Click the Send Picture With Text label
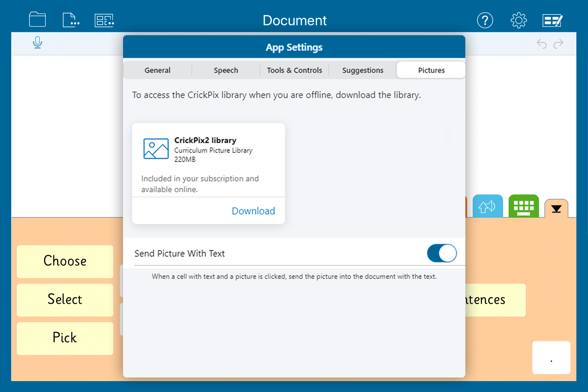 tap(179, 253)
